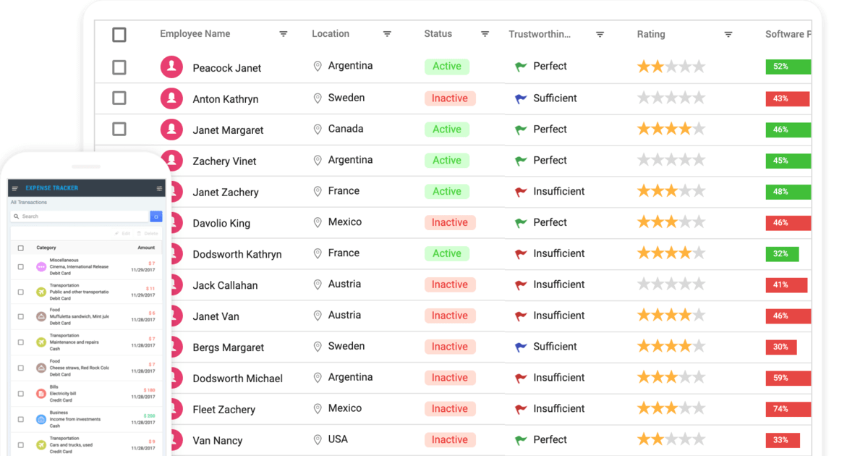Click the location pin beside Sweden for Anton Kathryn

click(x=317, y=98)
